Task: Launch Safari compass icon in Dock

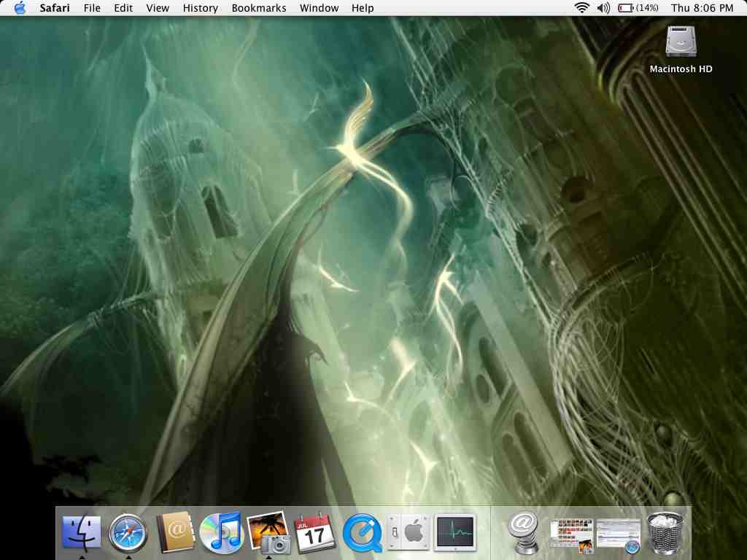Action: pyautogui.click(x=128, y=533)
